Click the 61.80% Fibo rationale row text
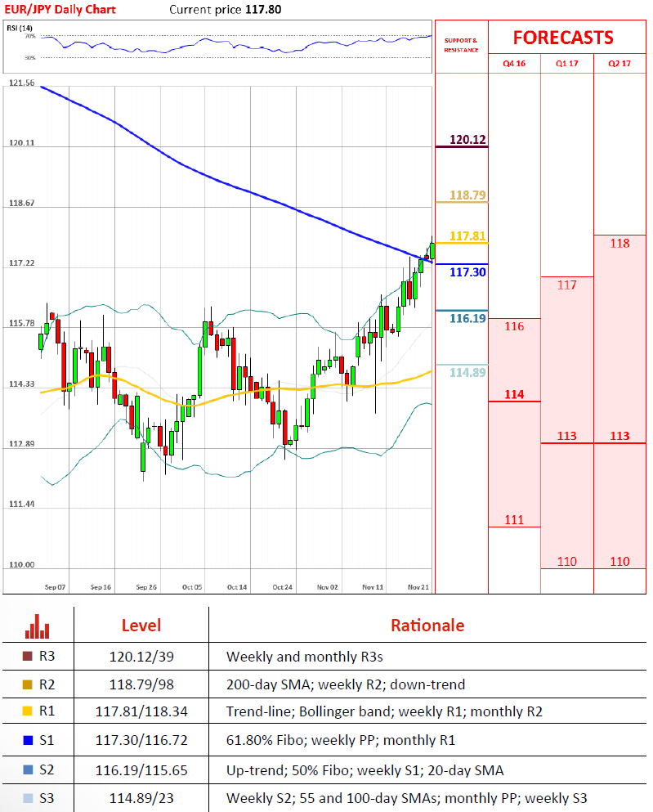Screen dimensions: 653x812 pos(340,741)
